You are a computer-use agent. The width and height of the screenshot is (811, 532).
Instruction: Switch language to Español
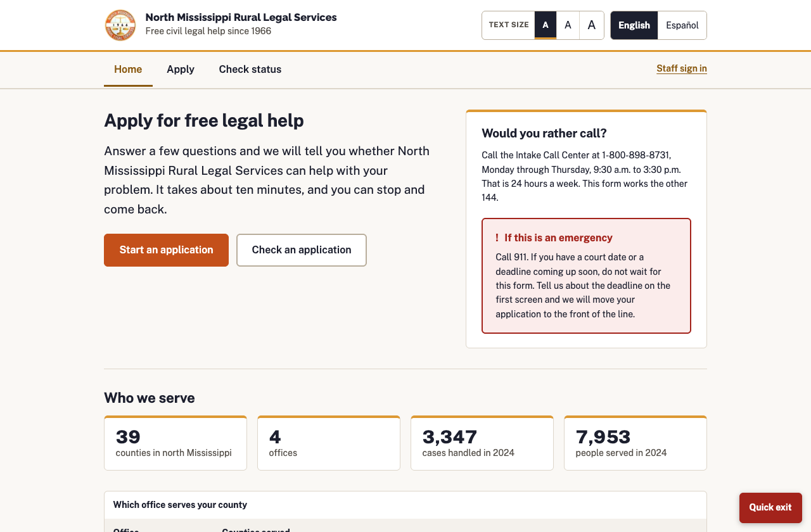(x=682, y=25)
